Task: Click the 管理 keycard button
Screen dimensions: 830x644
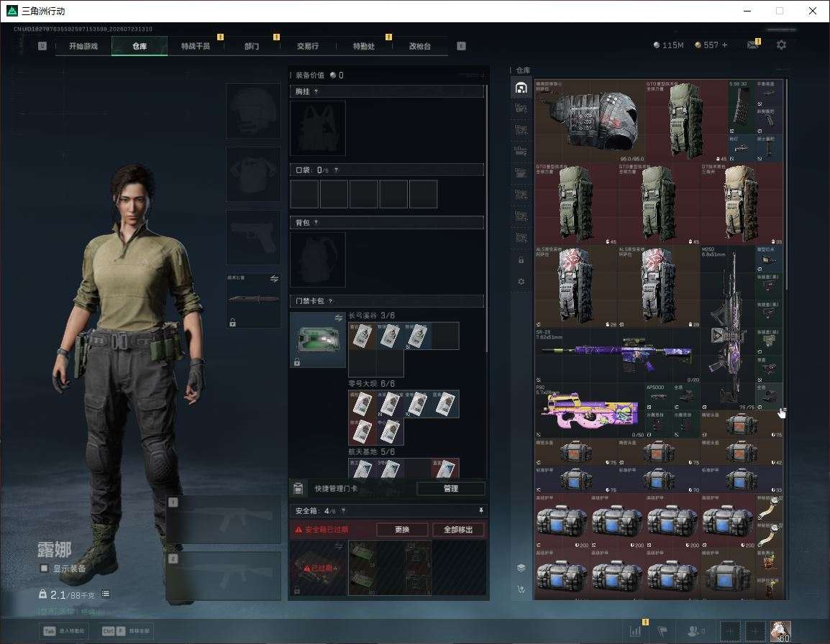Action: point(451,489)
